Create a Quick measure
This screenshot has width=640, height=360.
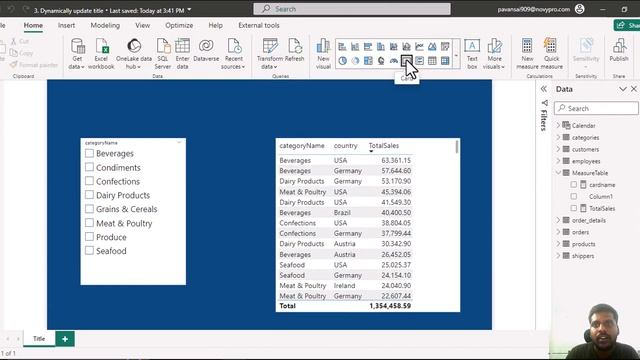(x=551, y=53)
